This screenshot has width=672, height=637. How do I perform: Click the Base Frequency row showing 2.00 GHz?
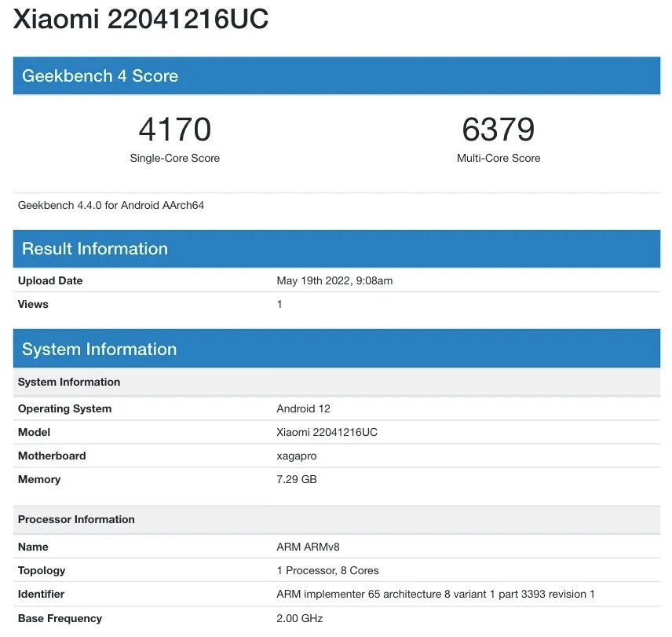tap(59, 618)
